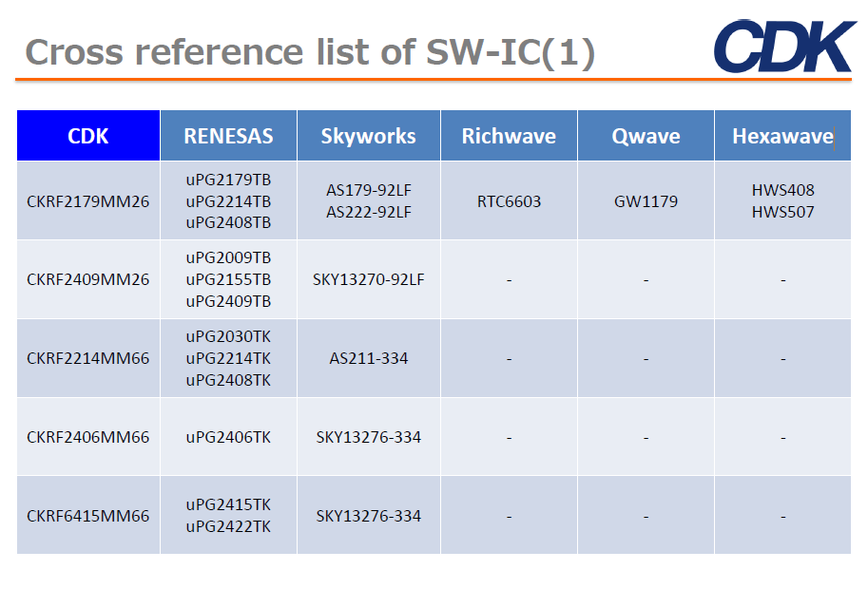Select the Skyworks column header
This screenshot has width=868, height=608.
[368, 136]
